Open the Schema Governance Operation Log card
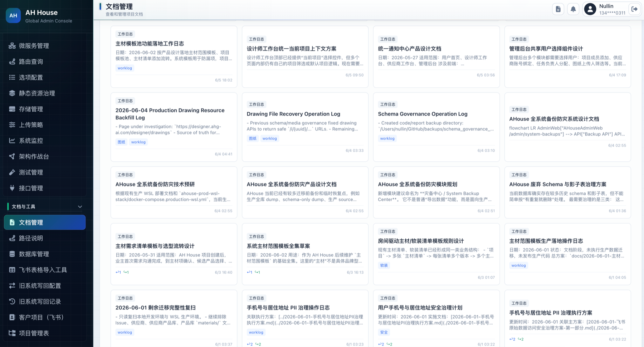The height and width of the screenshot is (347, 644). [x=436, y=127]
